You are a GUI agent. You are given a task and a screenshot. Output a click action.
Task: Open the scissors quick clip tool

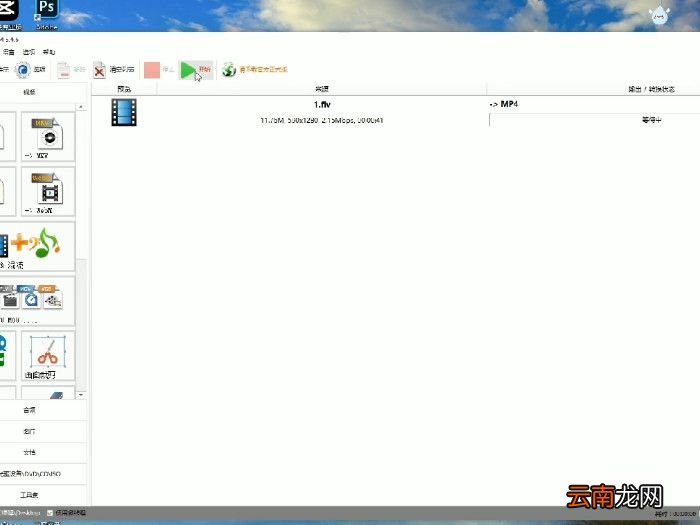click(x=48, y=355)
